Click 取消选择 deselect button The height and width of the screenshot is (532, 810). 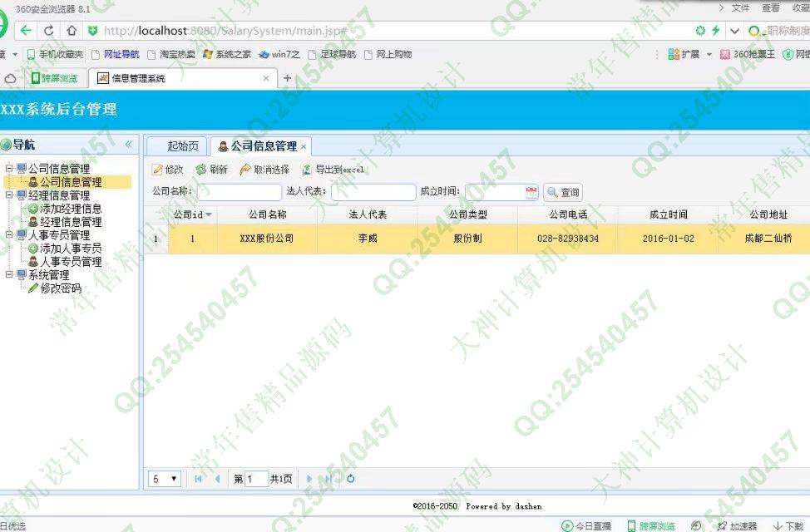point(264,170)
